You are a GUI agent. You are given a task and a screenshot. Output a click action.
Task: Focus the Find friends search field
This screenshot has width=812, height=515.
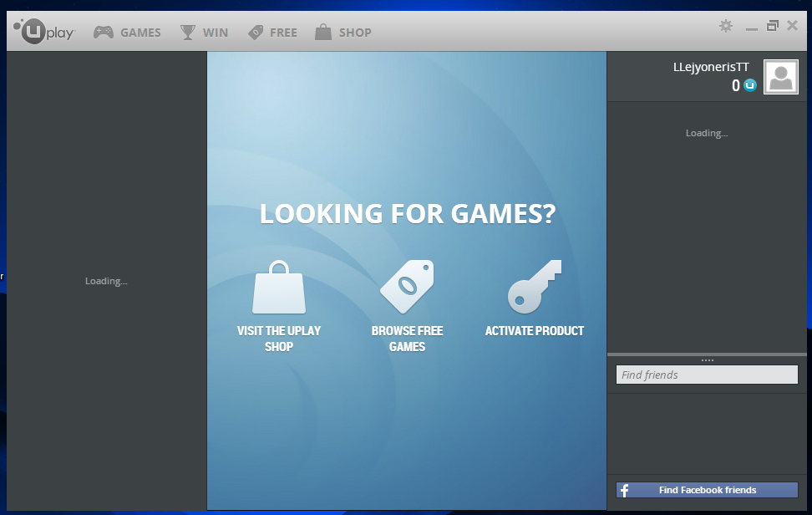click(x=707, y=375)
